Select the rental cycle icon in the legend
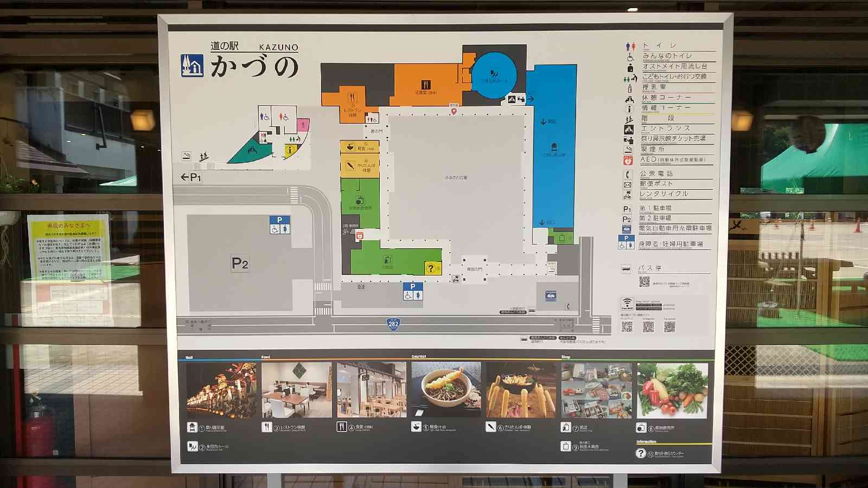 pos(628,194)
